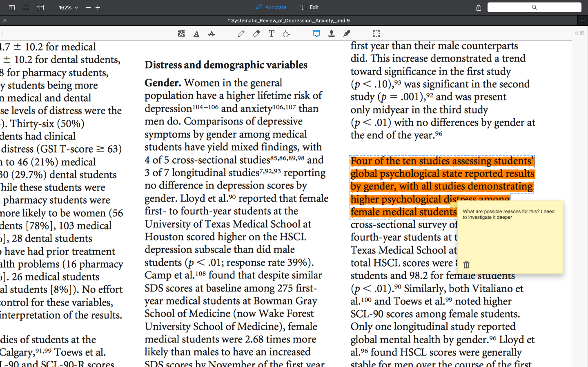Zoom in with the plus button
Image resolution: width=588 pixels, height=367 pixels.
click(x=98, y=7)
